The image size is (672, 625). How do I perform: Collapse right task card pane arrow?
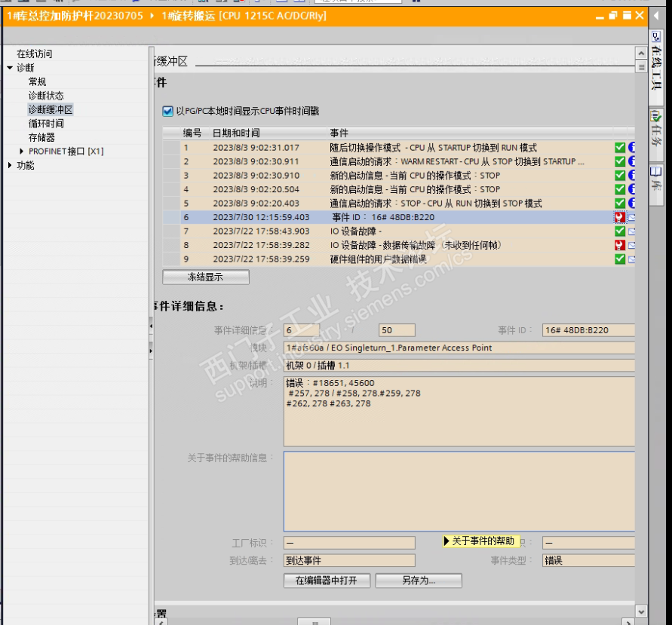tap(656, 16)
